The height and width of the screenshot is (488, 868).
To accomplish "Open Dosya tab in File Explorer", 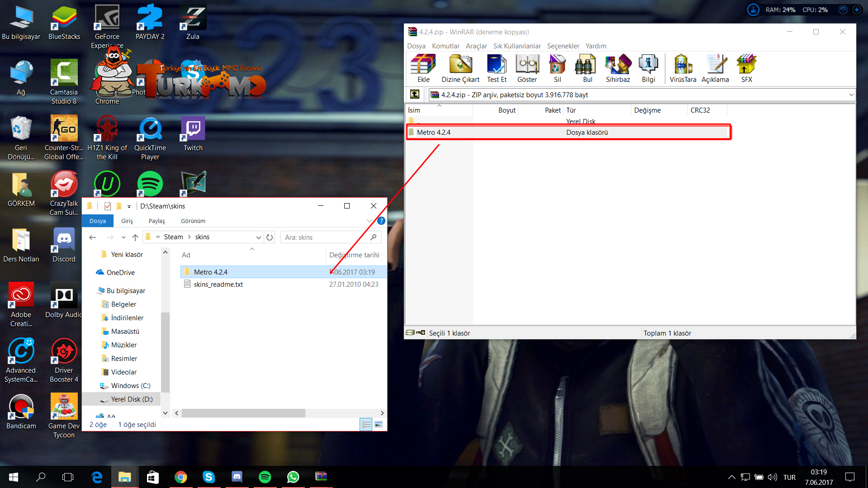I will [x=98, y=221].
